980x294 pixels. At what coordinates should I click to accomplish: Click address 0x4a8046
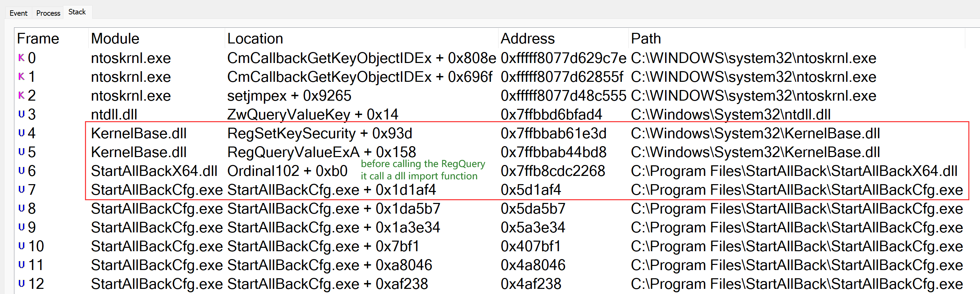533,265
